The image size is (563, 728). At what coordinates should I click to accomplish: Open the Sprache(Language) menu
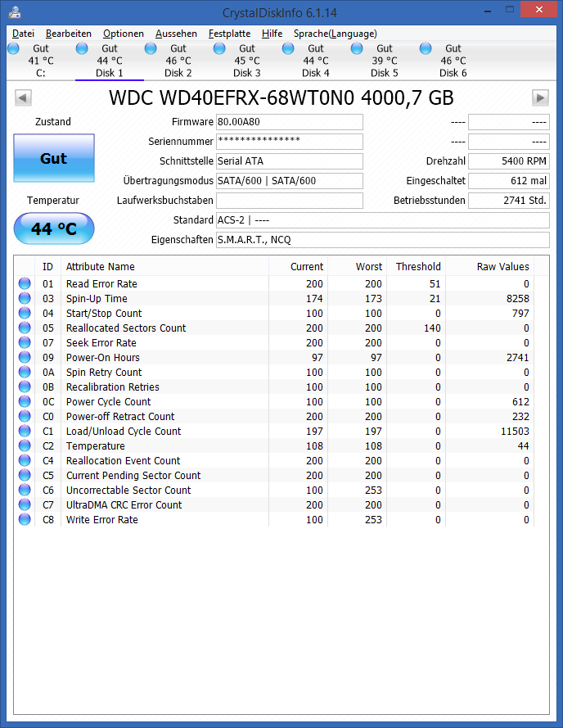click(336, 34)
